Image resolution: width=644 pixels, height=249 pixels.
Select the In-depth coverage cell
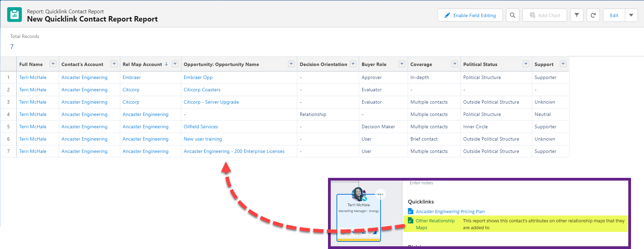click(434, 77)
